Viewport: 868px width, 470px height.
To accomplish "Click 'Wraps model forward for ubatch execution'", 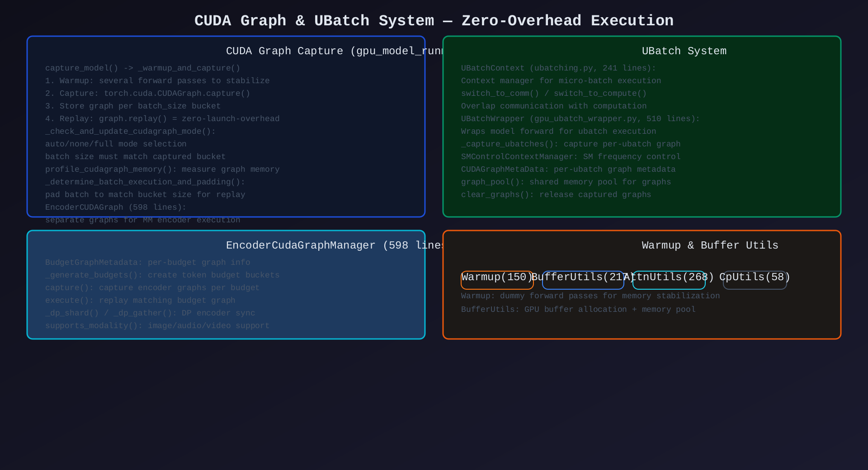I will click(x=559, y=132).
